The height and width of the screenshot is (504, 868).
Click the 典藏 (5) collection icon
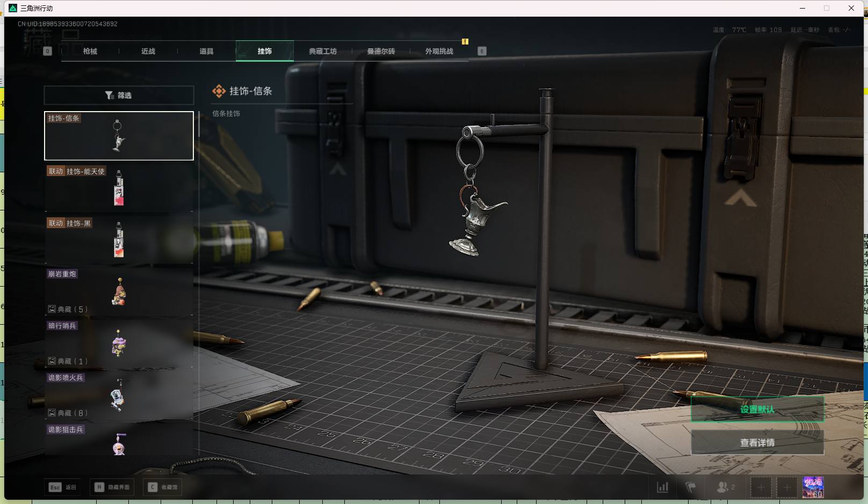[52, 309]
